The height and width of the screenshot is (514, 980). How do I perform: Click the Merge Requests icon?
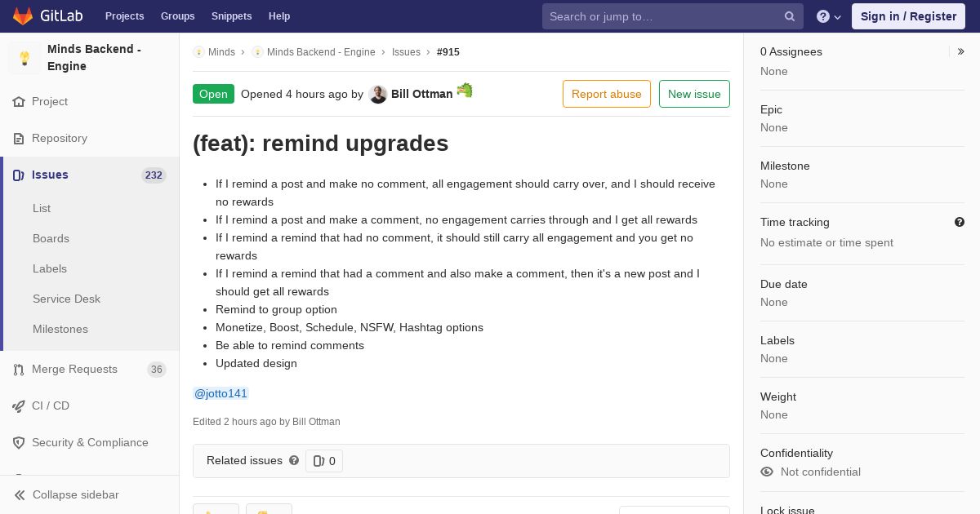tap(19, 370)
